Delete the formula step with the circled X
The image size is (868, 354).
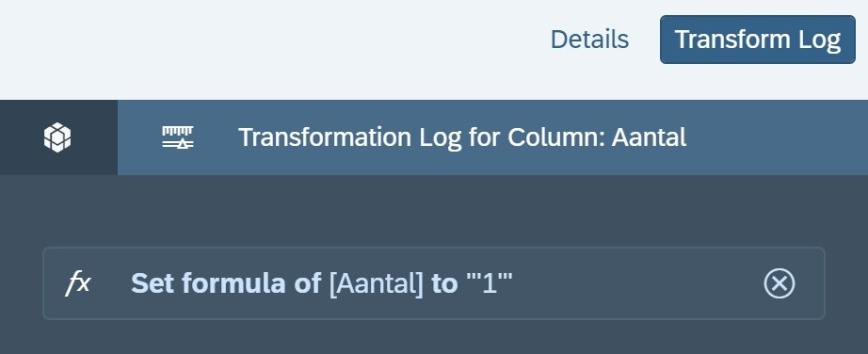tap(779, 283)
